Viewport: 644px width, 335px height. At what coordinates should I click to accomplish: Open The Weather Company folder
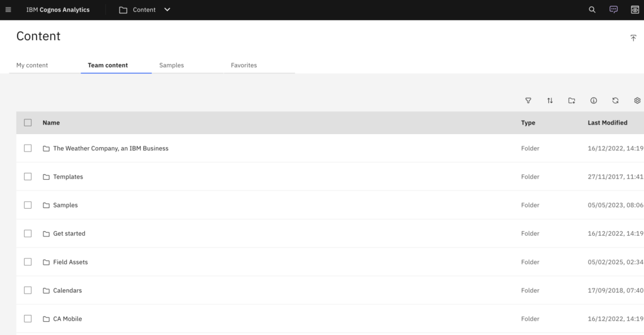pyautogui.click(x=111, y=148)
